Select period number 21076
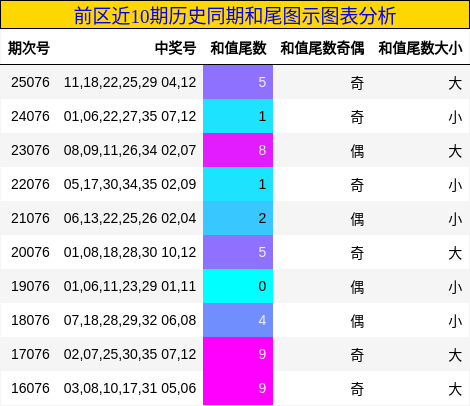 pyautogui.click(x=30, y=218)
